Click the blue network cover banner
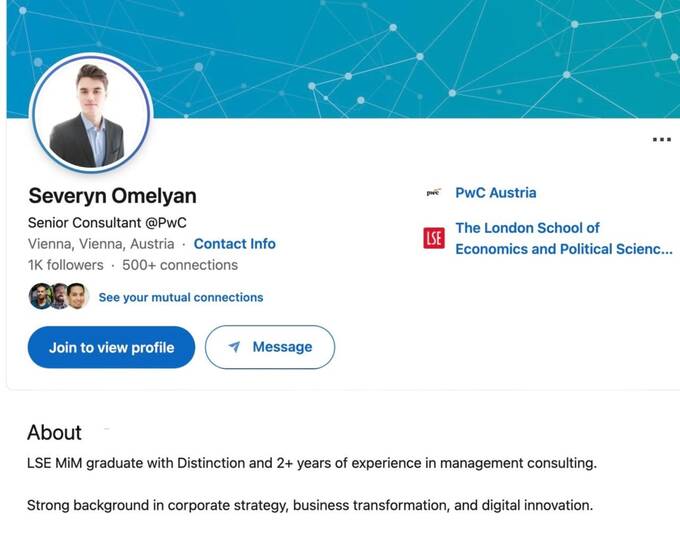The height and width of the screenshot is (540, 680). (x=400, y=50)
